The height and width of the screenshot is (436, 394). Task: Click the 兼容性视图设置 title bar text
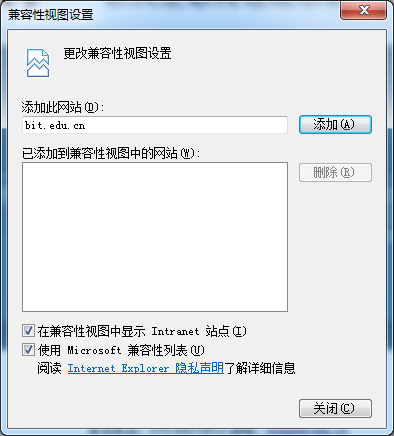[51, 15]
